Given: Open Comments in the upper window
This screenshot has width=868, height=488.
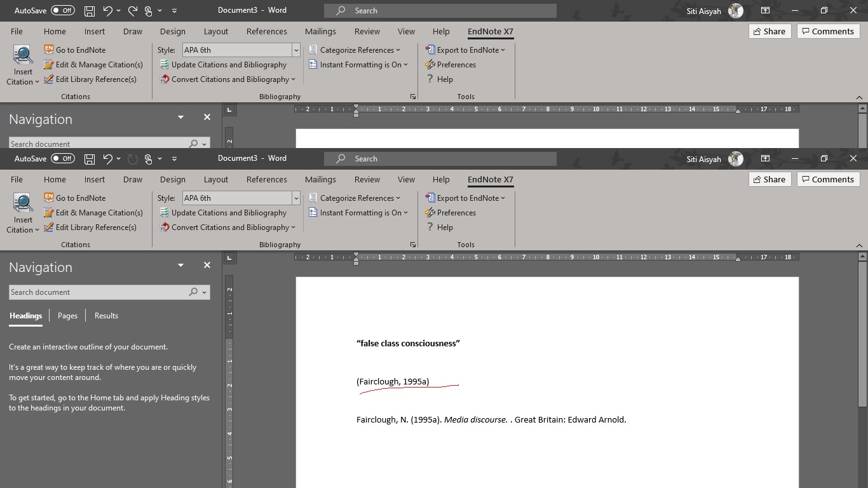Looking at the screenshot, I should [828, 32].
